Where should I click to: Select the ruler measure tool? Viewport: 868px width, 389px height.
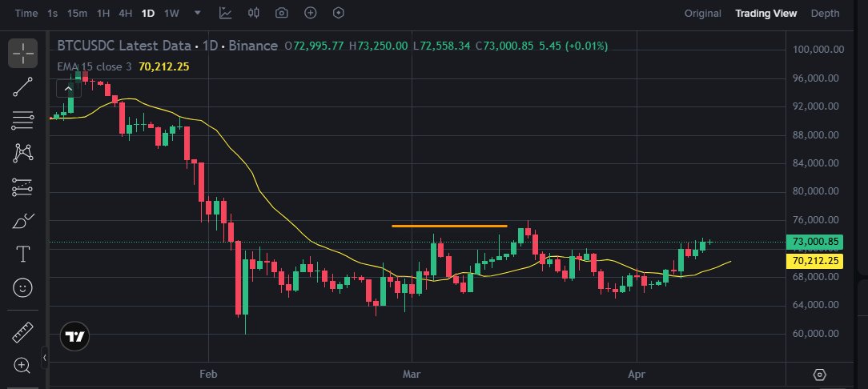22,332
